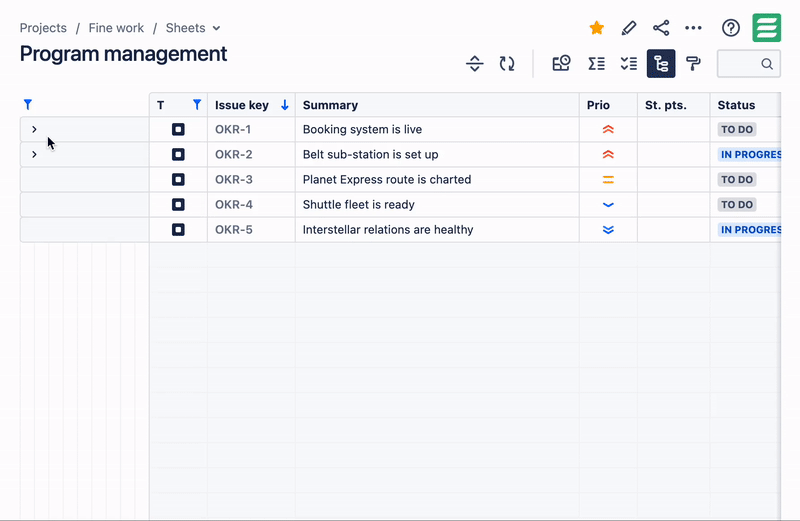
Task: Click the question mark help icon
Action: 731,28
